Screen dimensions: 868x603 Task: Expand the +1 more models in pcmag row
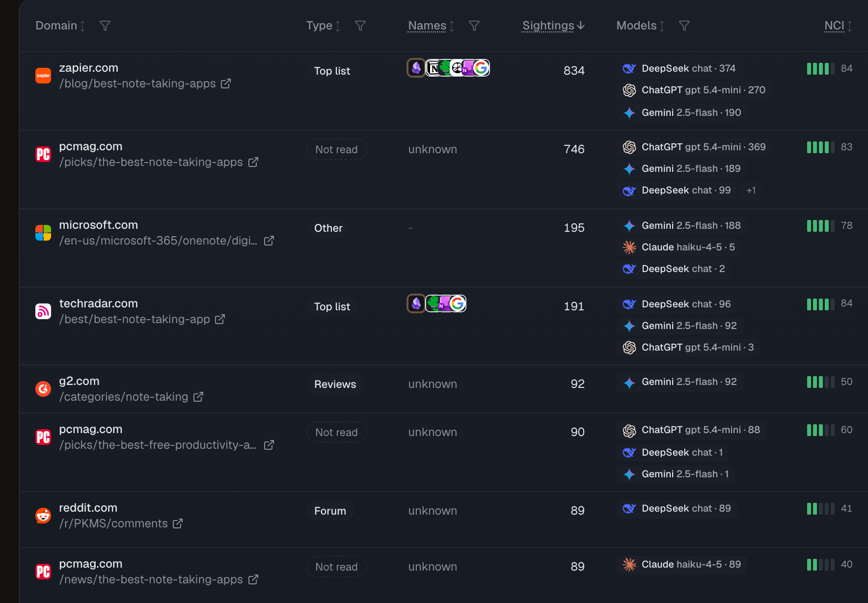(751, 191)
